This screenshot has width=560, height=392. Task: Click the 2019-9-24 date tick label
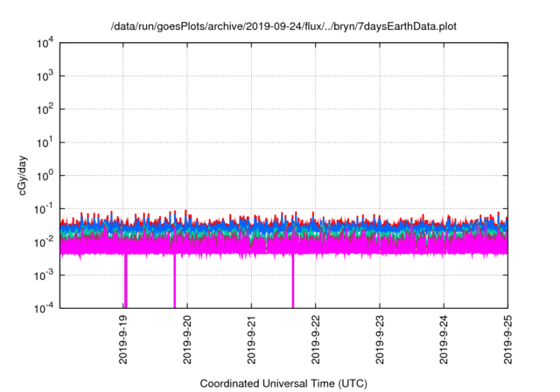(444, 339)
